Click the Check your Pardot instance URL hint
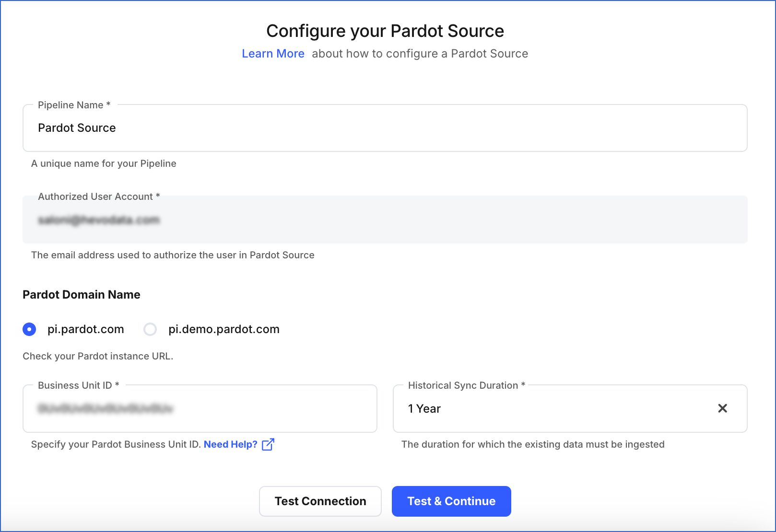 pyautogui.click(x=98, y=356)
